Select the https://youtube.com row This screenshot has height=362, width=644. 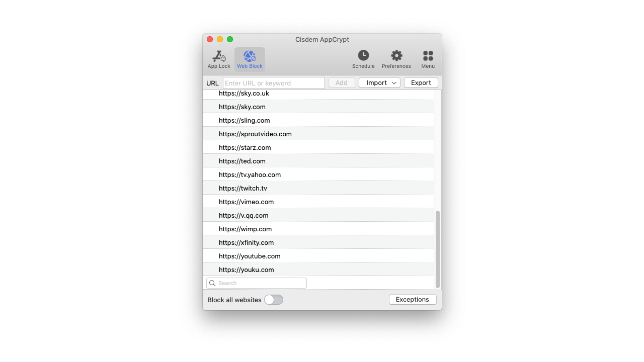pyautogui.click(x=318, y=256)
